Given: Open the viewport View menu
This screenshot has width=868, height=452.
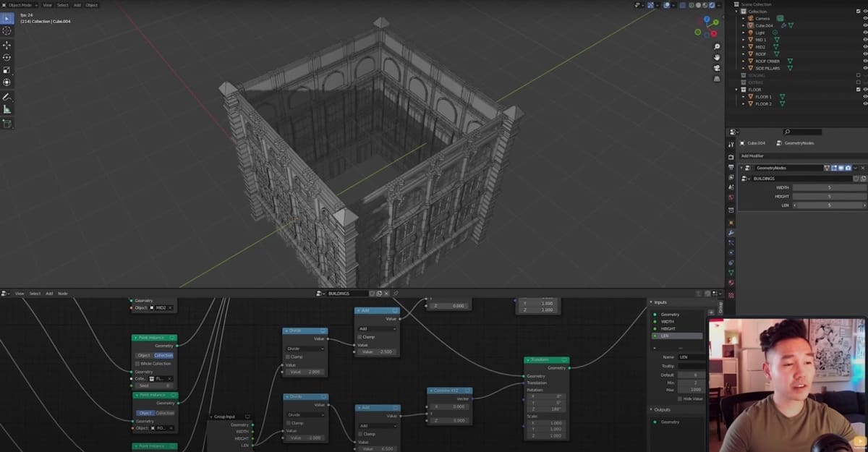Looking at the screenshot, I should click(x=48, y=4).
